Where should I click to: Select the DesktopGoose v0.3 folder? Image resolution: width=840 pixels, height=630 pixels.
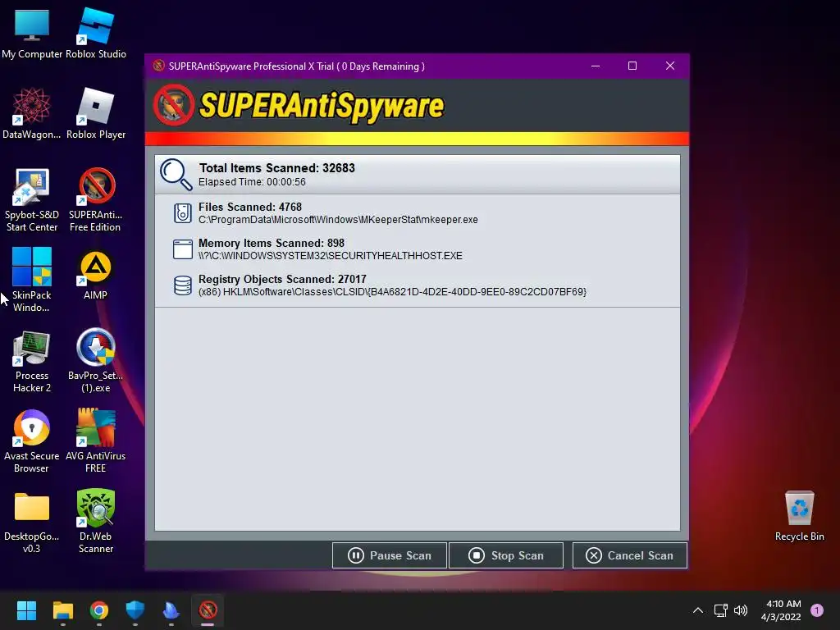coord(32,522)
